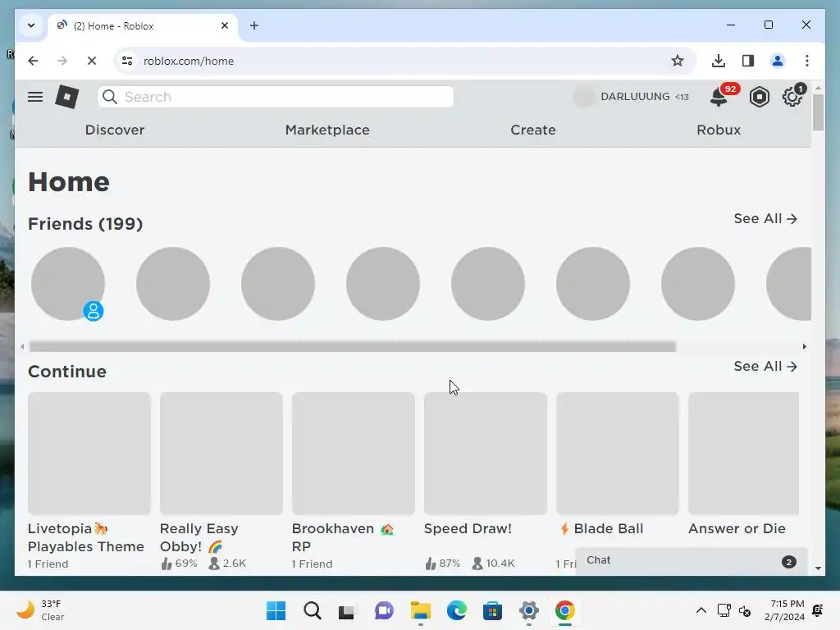Click the right arrow of friends scrollbar
The width and height of the screenshot is (840, 630).
[x=804, y=347]
